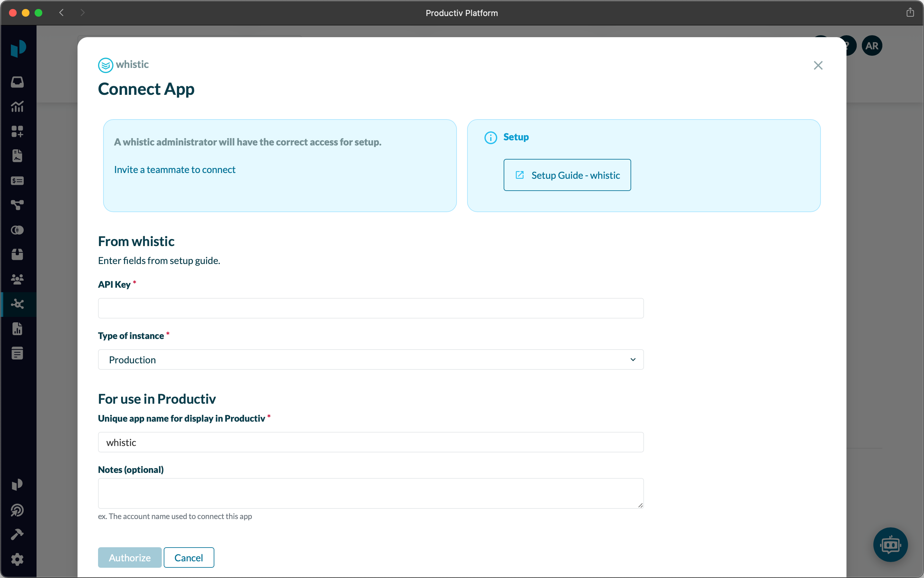Open the workflow nodes sidebar icon
Screen dimensions: 924x578
[17, 205]
